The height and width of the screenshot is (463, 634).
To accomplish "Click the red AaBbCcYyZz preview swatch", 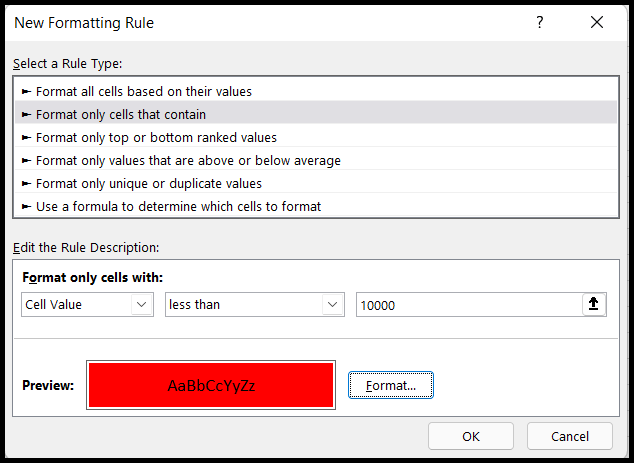I will pos(211,385).
